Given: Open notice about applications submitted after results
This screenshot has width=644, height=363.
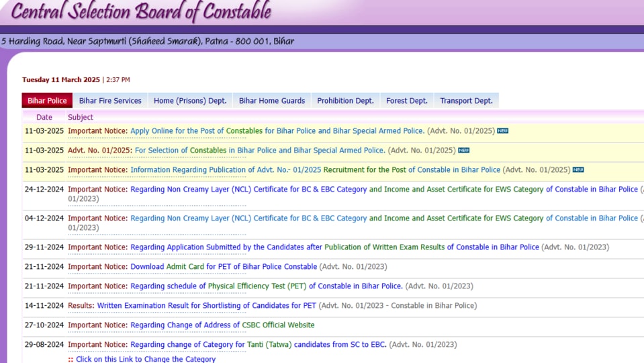Looking at the screenshot, I should tap(334, 247).
